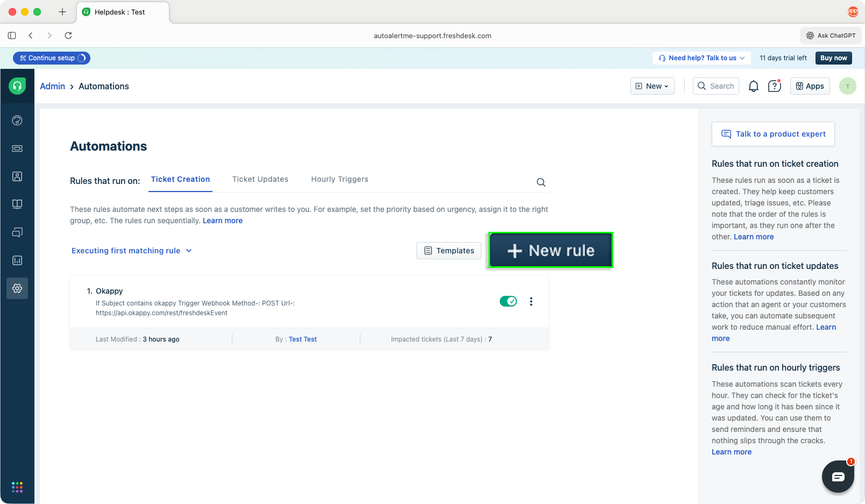Open the Solutions book icon
The height and width of the screenshot is (504, 865).
tap(17, 204)
